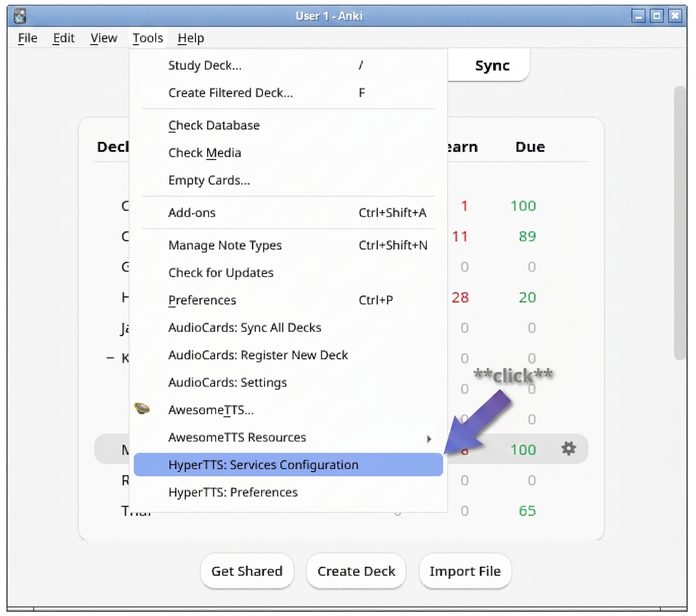The width and height of the screenshot is (696, 616).
Task: Open deck options gear icon
Action: click(x=568, y=448)
